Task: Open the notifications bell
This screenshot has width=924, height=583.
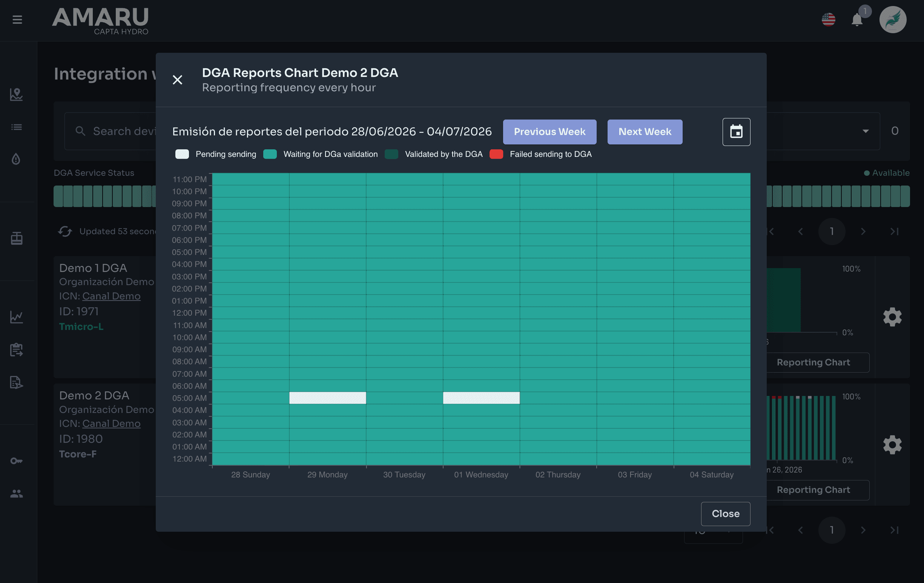Action: tap(856, 20)
